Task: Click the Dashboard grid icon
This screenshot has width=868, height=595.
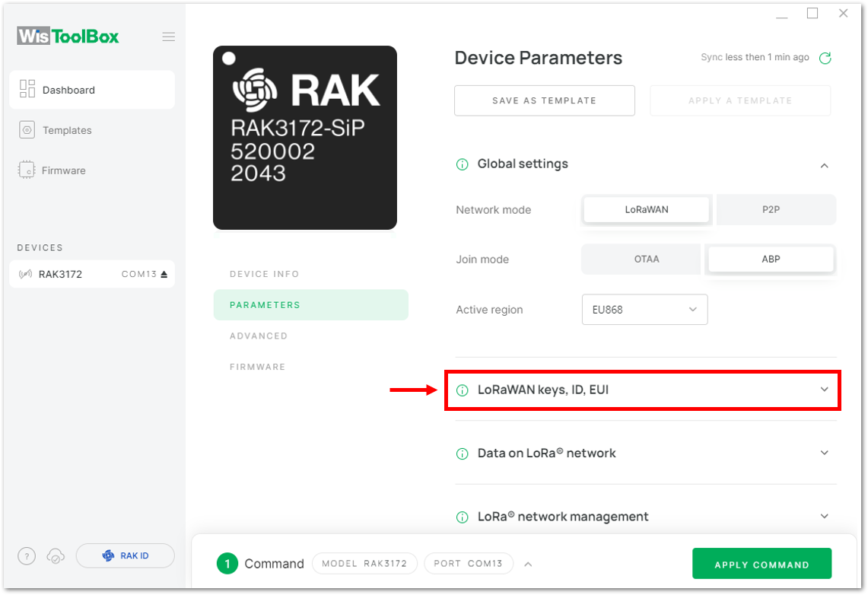Action: pos(27,88)
